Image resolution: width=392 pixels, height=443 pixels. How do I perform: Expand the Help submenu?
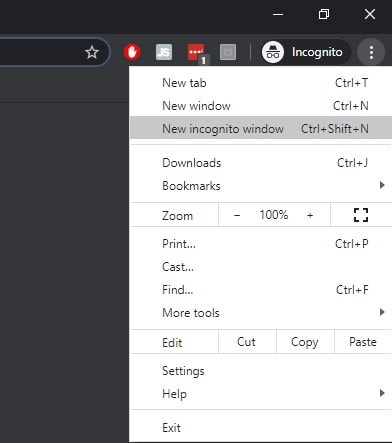[261, 394]
